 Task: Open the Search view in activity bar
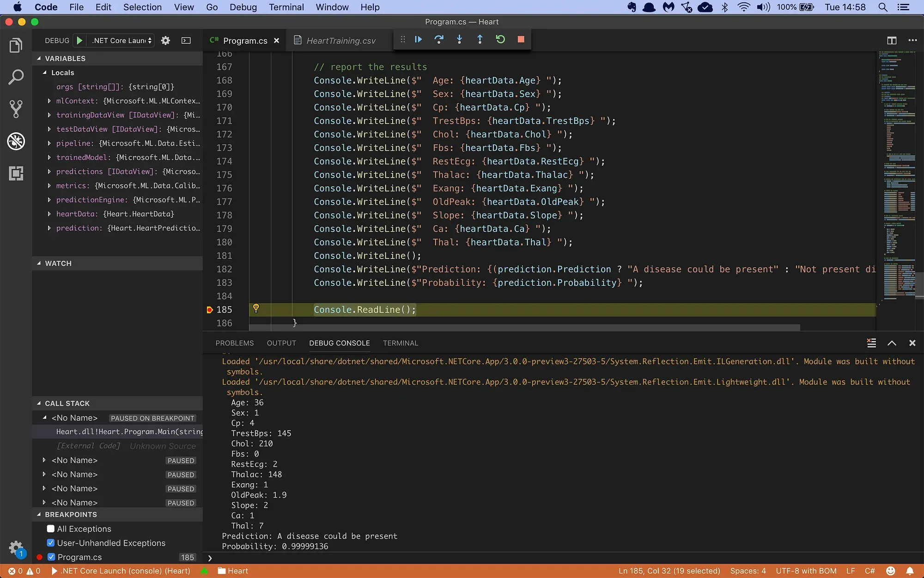point(16,77)
